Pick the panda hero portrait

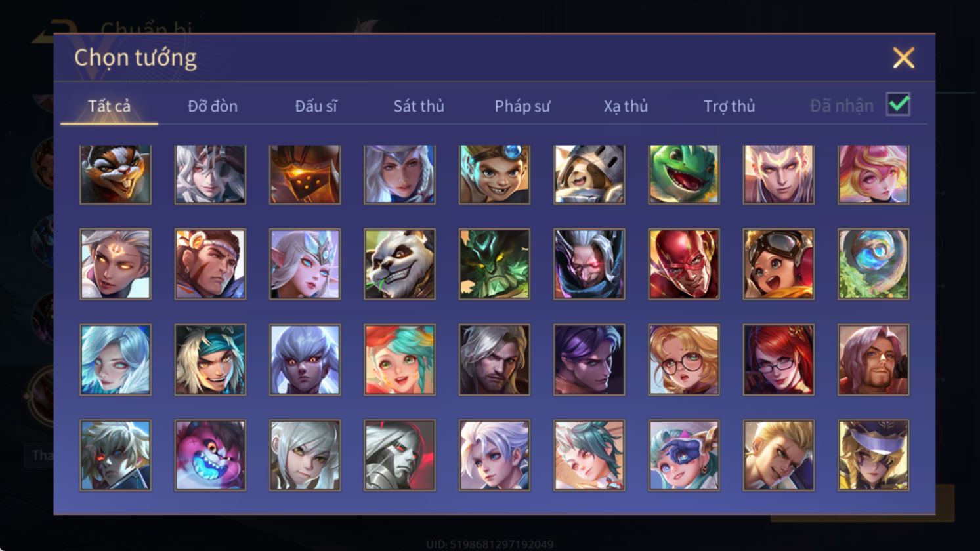400,264
